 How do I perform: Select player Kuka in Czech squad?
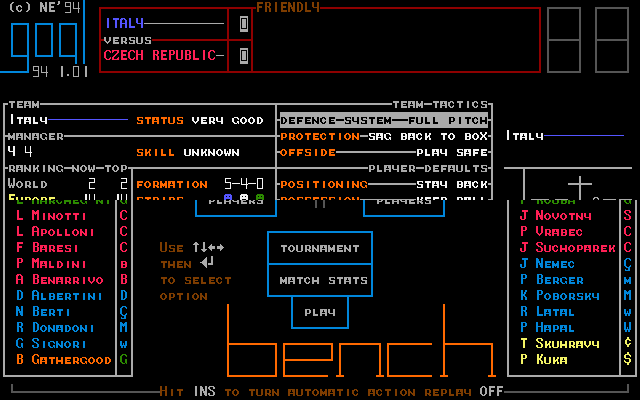tap(544, 360)
